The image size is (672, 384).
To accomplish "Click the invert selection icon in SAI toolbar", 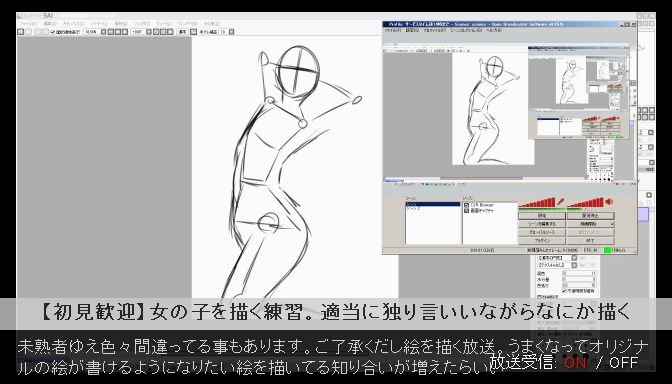I will point(45,32).
